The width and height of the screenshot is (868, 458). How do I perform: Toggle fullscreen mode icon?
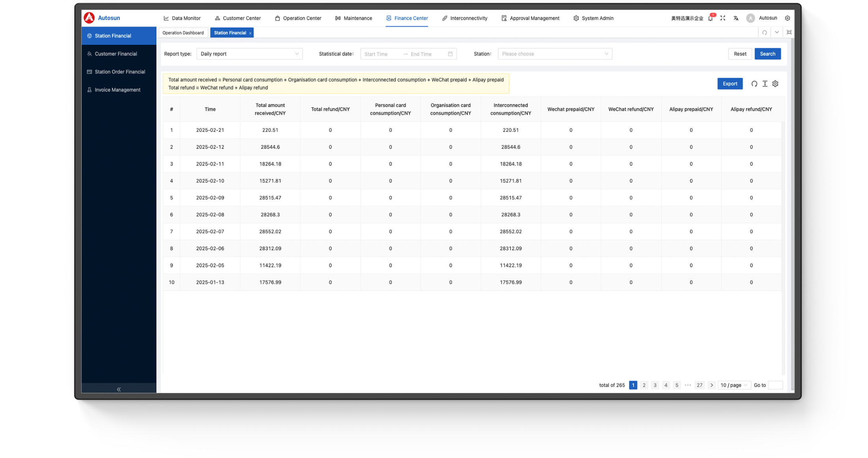point(722,18)
